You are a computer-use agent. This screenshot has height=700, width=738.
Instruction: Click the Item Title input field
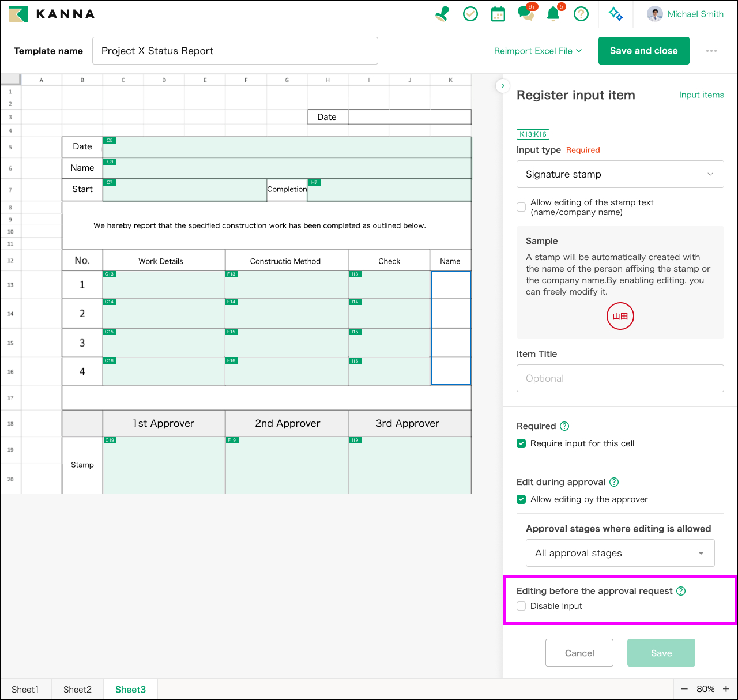(620, 378)
